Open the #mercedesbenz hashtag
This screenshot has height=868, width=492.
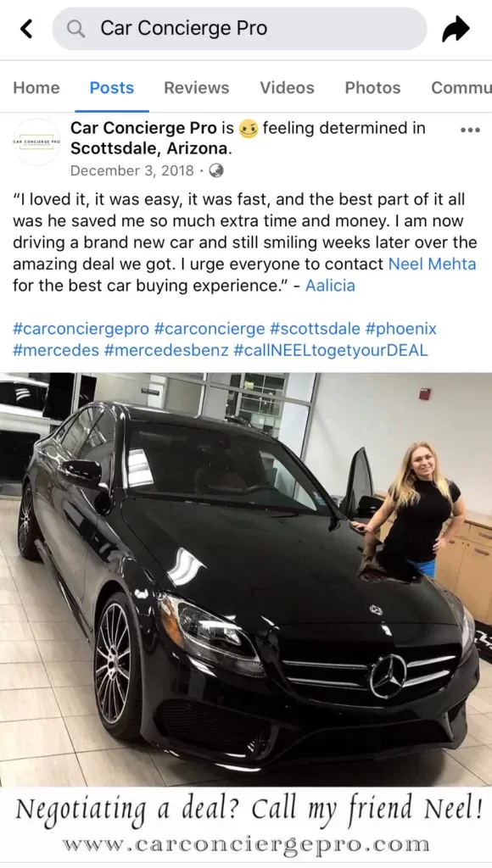[165, 350]
